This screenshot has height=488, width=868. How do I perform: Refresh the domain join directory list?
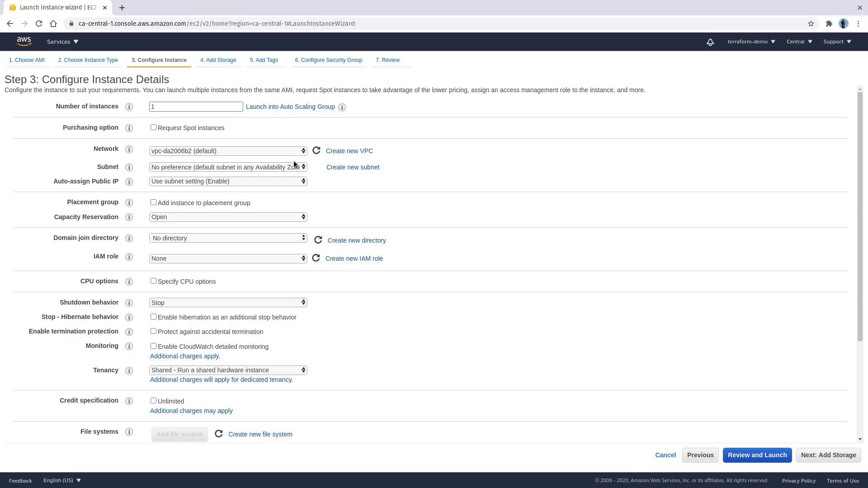point(318,240)
